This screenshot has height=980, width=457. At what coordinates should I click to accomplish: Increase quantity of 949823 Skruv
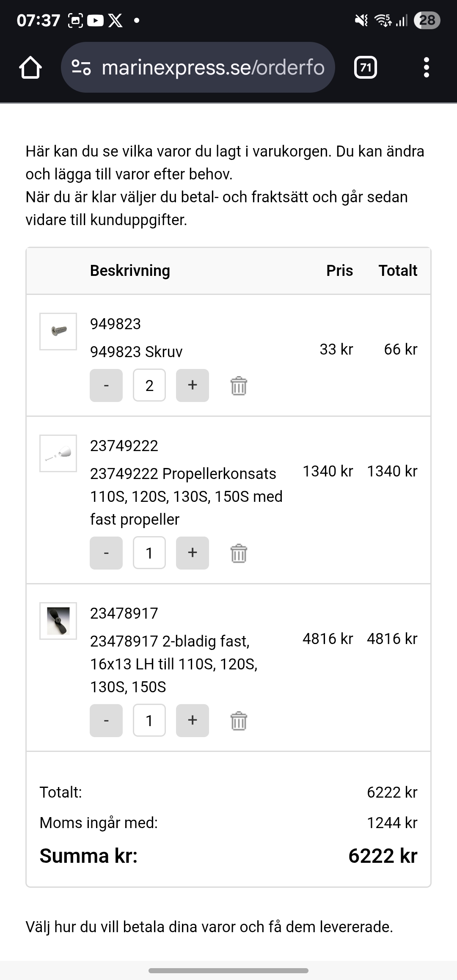tap(193, 385)
